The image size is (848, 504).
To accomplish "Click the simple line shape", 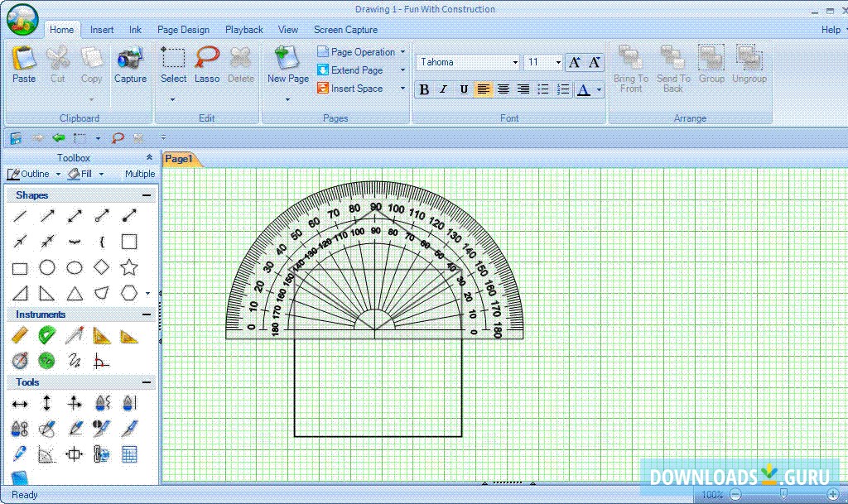I will click(20, 216).
